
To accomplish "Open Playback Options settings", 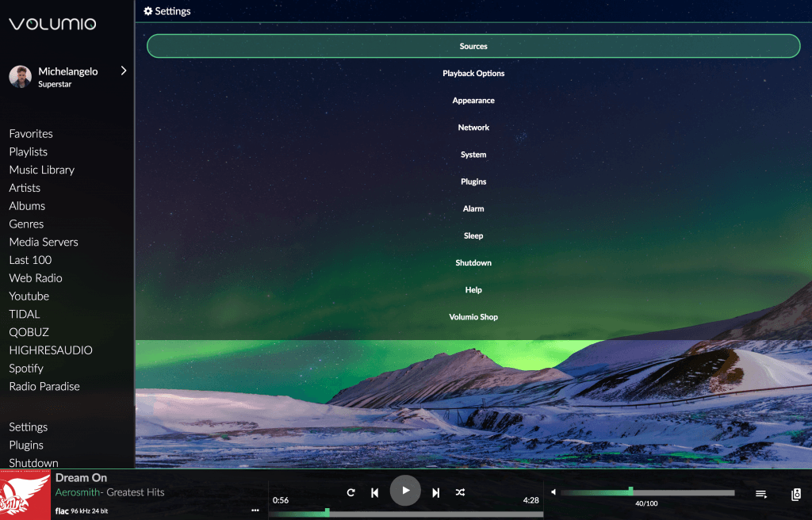I will click(473, 73).
